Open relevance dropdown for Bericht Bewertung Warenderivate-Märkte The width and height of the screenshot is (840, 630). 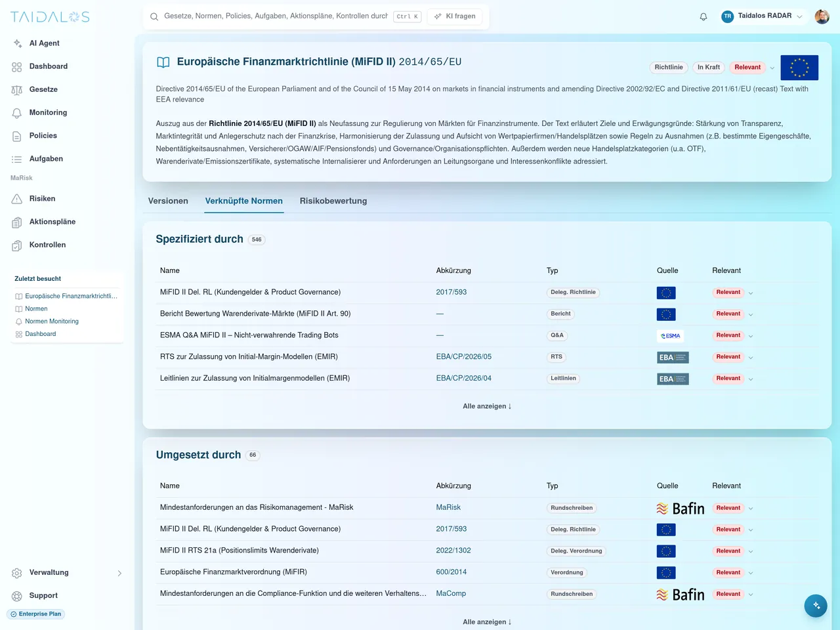pyautogui.click(x=751, y=314)
